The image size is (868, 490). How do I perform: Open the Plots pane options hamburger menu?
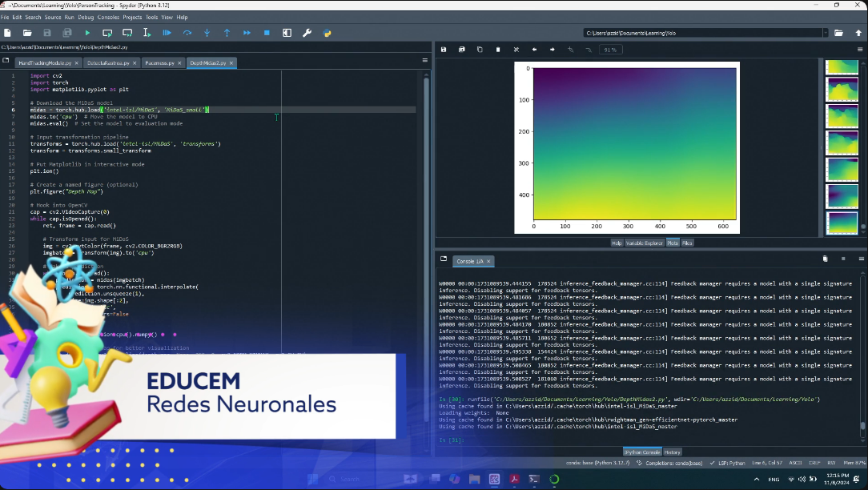pyautogui.click(x=861, y=50)
